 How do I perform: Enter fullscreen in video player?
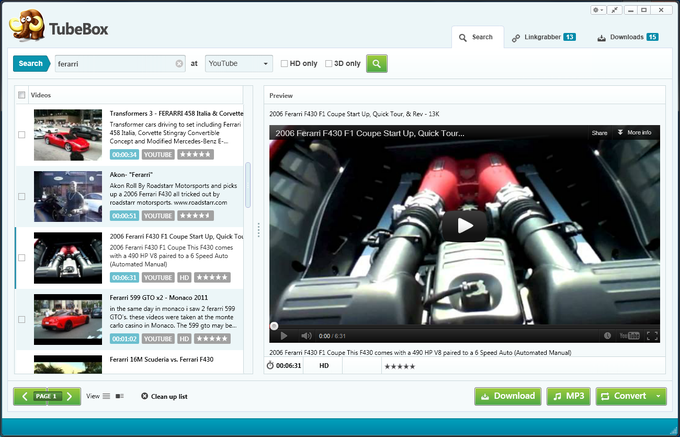(652, 336)
